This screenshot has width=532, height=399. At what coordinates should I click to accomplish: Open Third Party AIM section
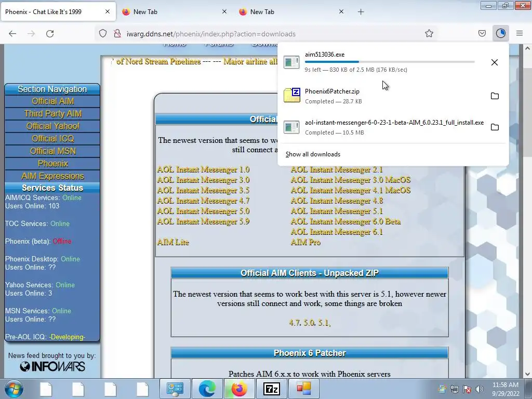tap(52, 114)
